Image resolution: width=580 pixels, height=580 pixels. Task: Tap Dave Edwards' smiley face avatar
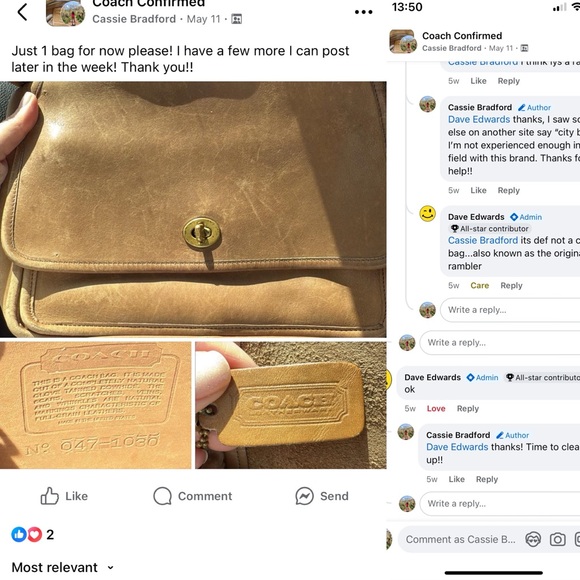pyautogui.click(x=427, y=214)
